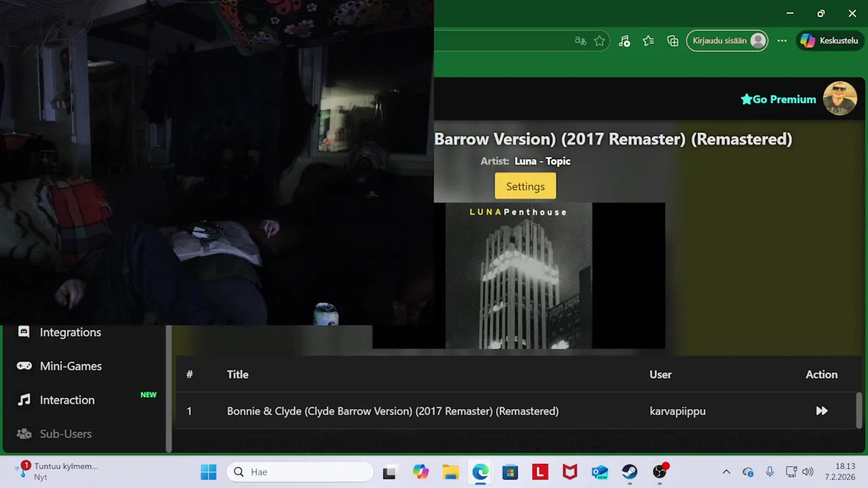Open the browser media control music icon
The width and height of the screenshot is (868, 488).
(625, 41)
